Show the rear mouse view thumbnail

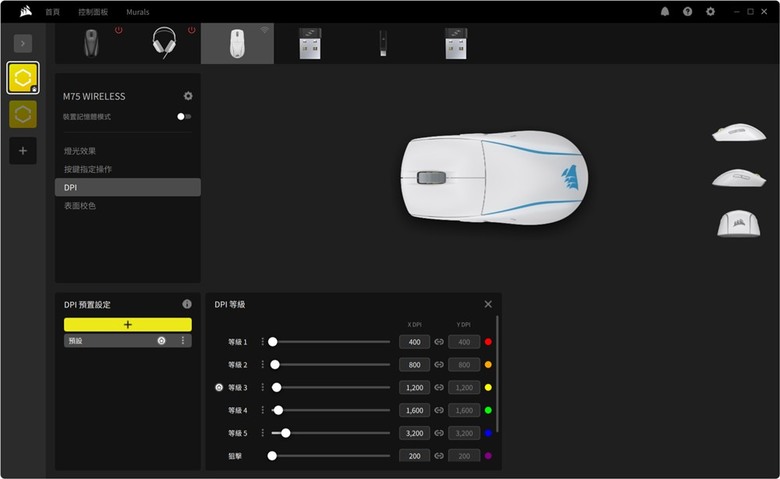tap(739, 223)
